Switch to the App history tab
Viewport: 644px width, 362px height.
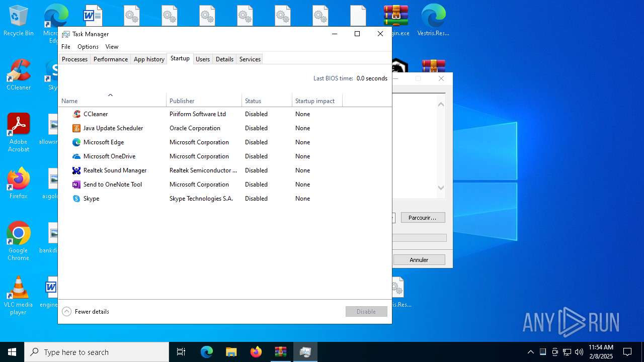[149, 59]
